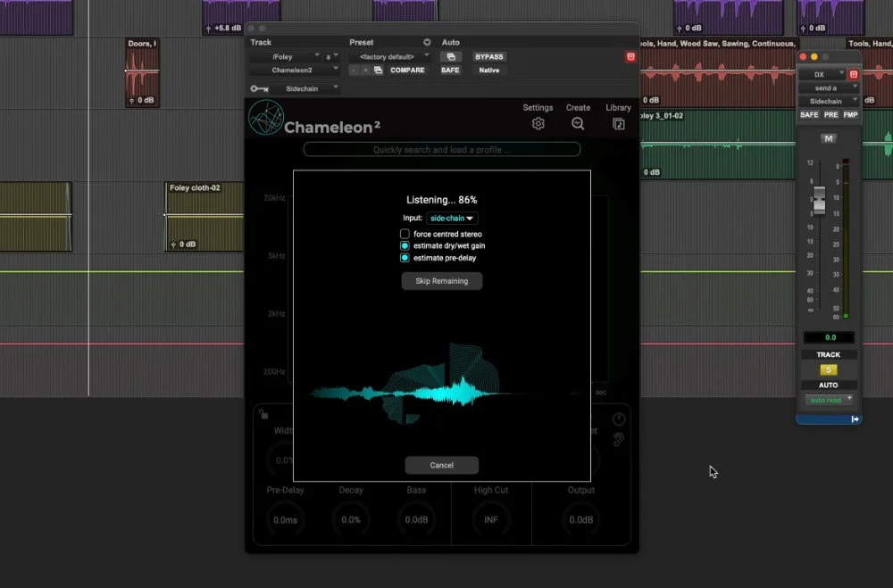Open the Create profile magnifier icon
Screen dimensions: 893x588
click(x=578, y=123)
